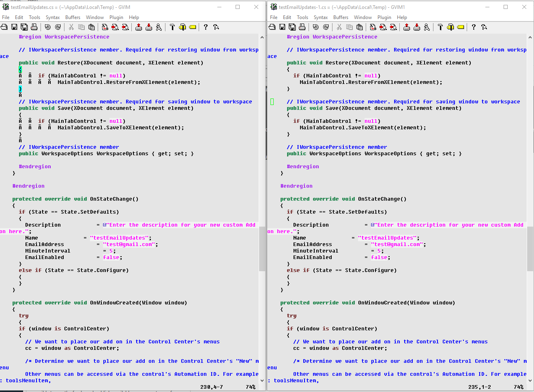Open Buffers menu in GVIM1 window
The width and height of the screenshot is (534, 392).
(341, 17)
